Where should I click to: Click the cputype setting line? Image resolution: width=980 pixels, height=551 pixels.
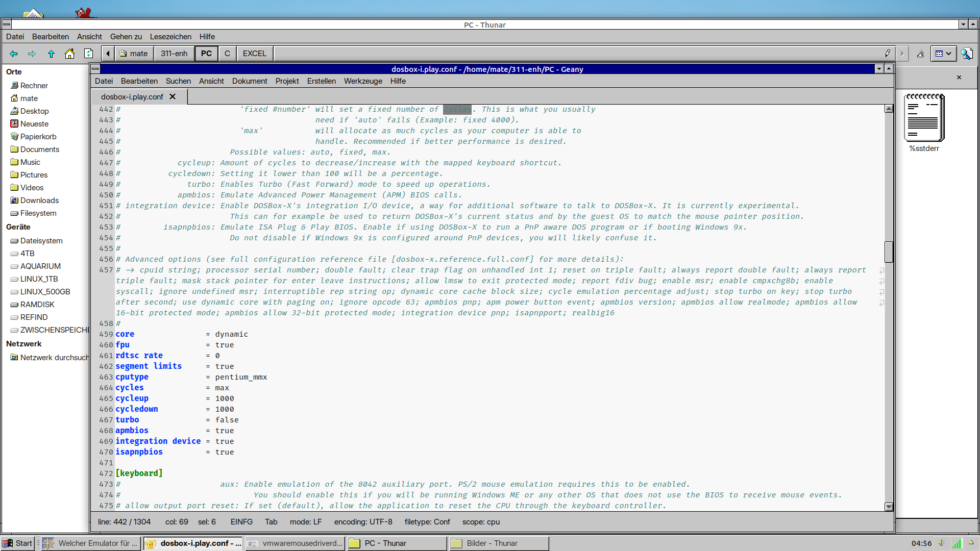[x=191, y=377]
